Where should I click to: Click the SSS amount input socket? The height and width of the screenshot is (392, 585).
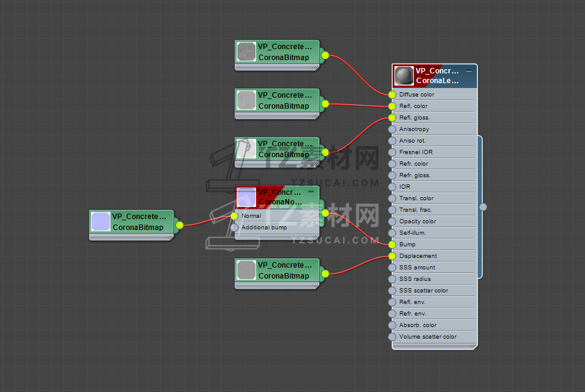pyautogui.click(x=392, y=268)
